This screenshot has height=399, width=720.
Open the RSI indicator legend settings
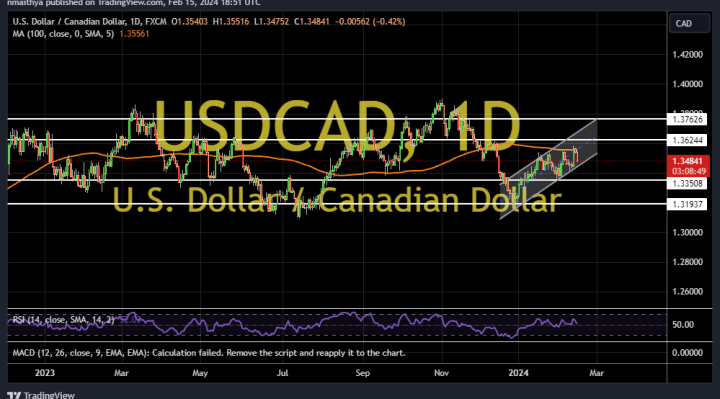coord(63,320)
